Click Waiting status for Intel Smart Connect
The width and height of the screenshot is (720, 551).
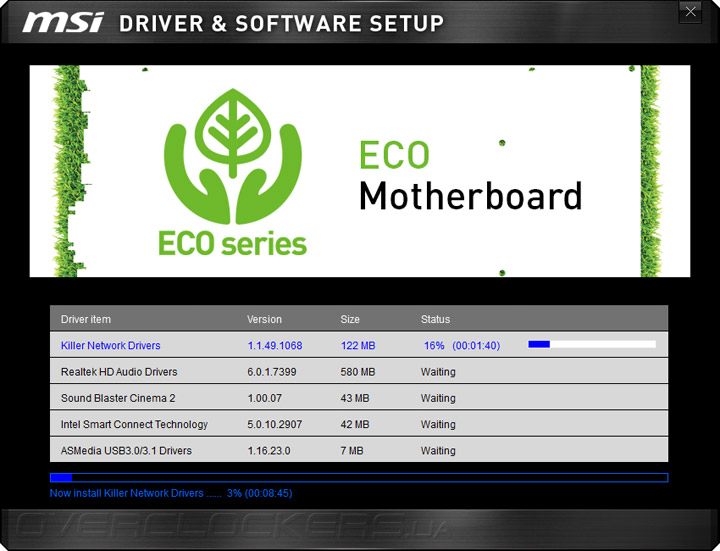coord(438,424)
